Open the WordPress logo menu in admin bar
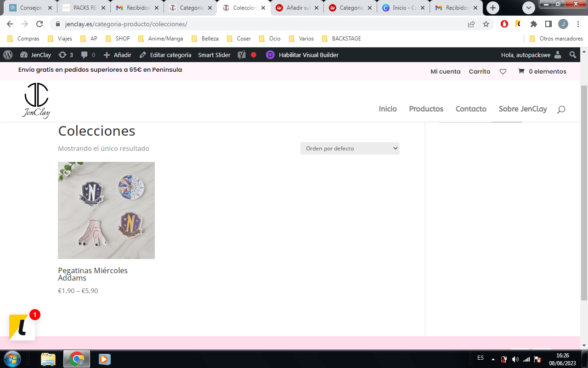588x368 pixels. coord(8,55)
